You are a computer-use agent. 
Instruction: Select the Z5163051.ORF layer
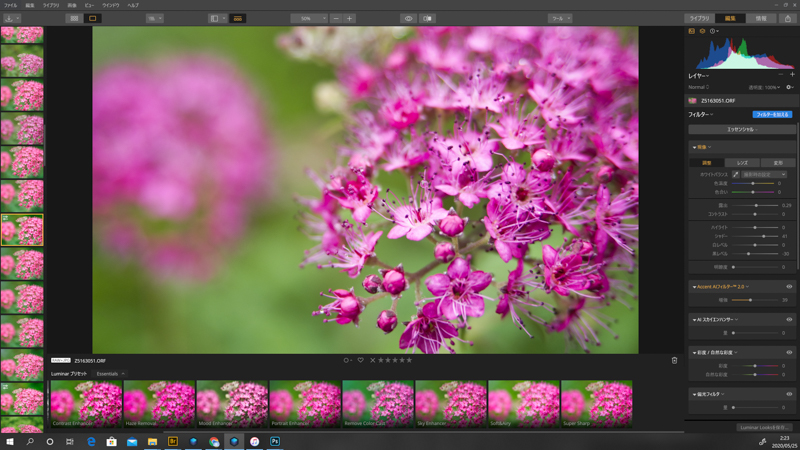(x=742, y=101)
